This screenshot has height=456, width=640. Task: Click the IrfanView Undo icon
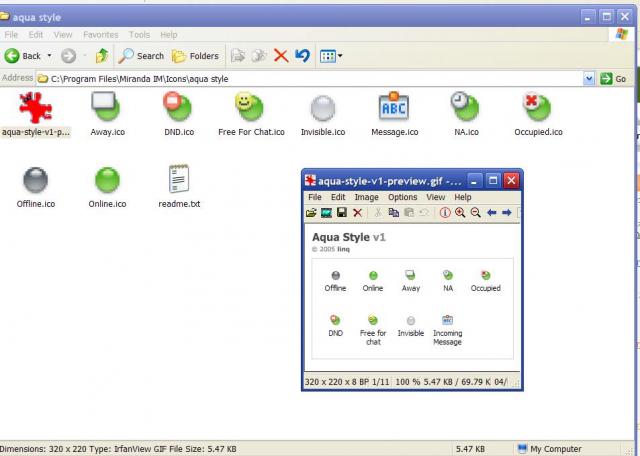424,213
